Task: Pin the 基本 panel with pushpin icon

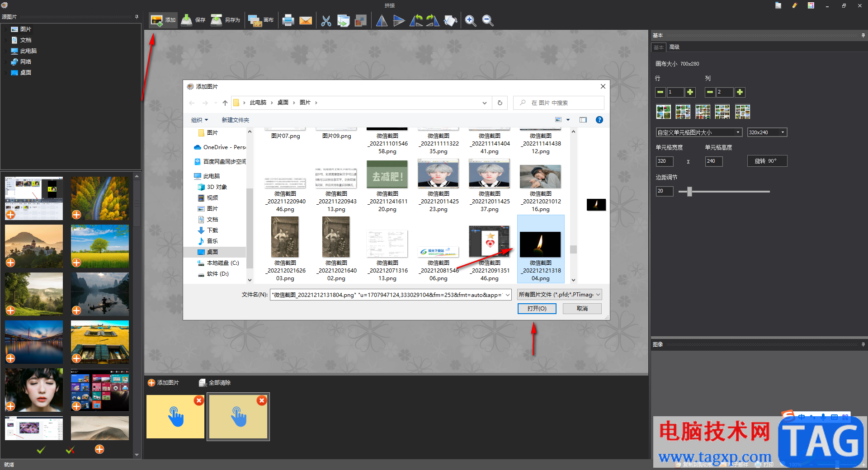Action: [863, 35]
